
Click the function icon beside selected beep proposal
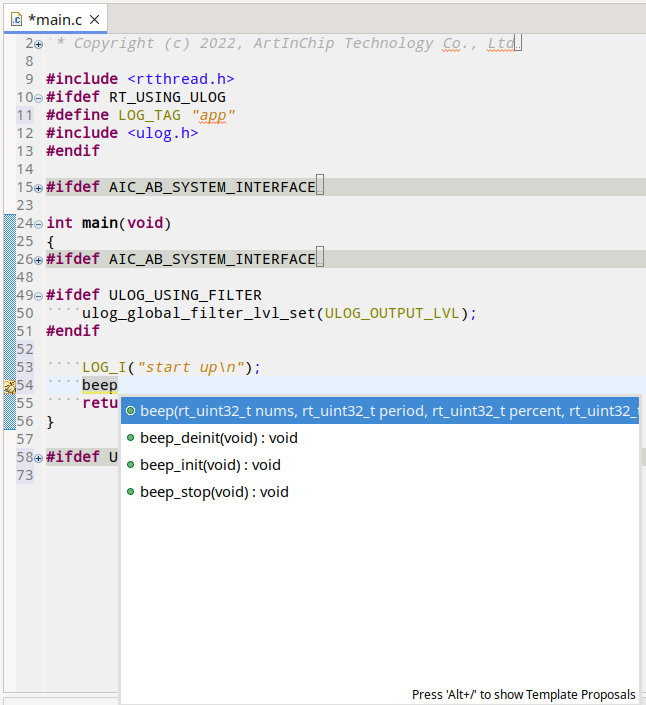(130, 411)
